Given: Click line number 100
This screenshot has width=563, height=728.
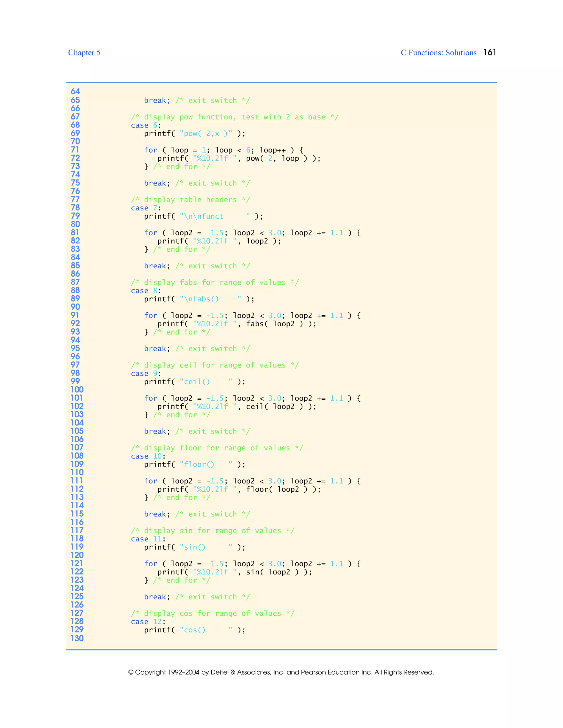Looking at the screenshot, I should (77, 389).
